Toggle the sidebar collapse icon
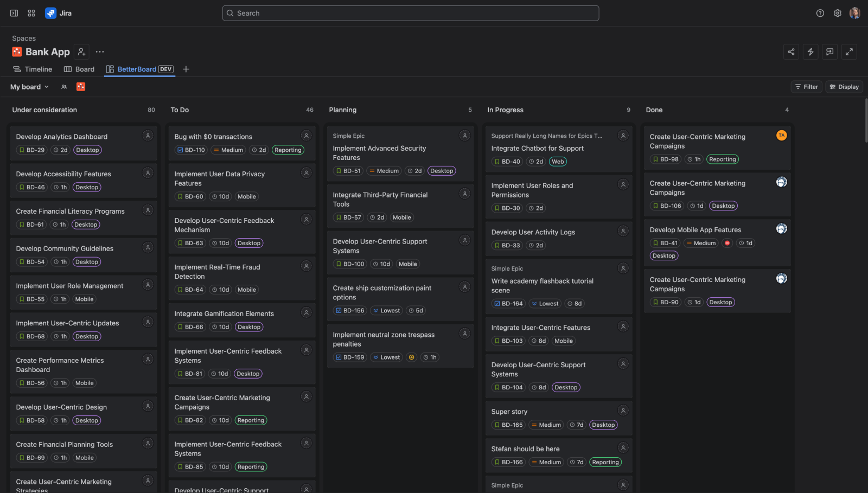Screen dimensions: 868x493 tap(14, 13)
